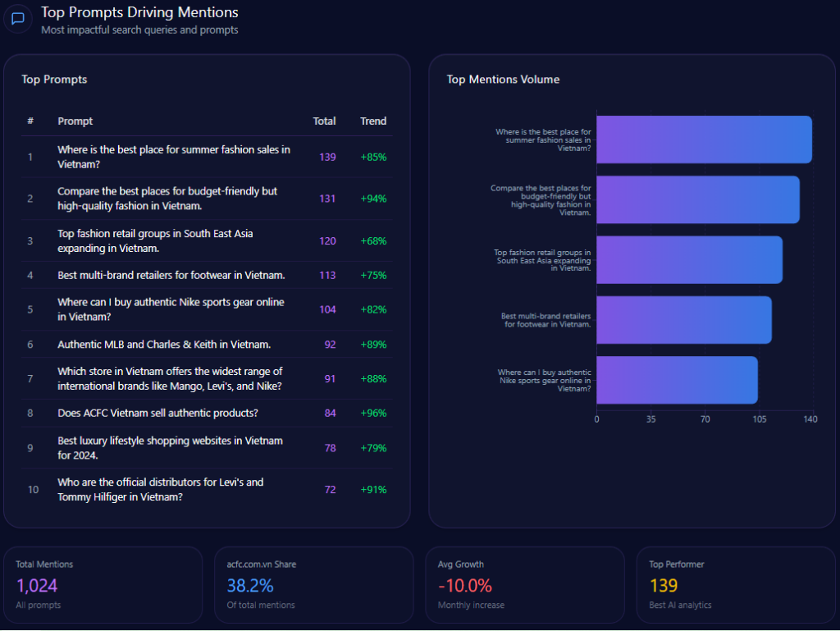This screenshot has width=840, height=631.
Task: Sort the table by the Total column header
Action: [x=324, y=121]
